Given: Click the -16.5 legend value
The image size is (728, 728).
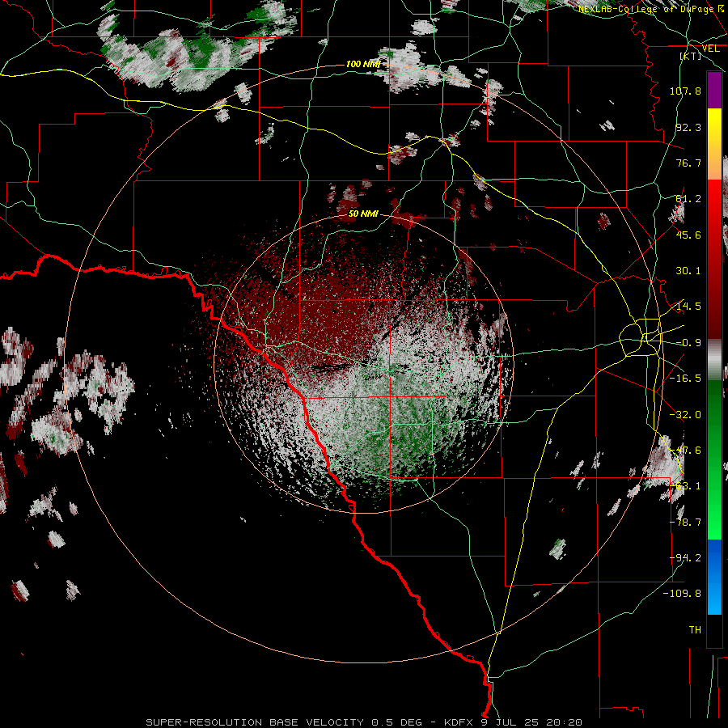Looking at the screenshot, I should (x=685, y=379).
